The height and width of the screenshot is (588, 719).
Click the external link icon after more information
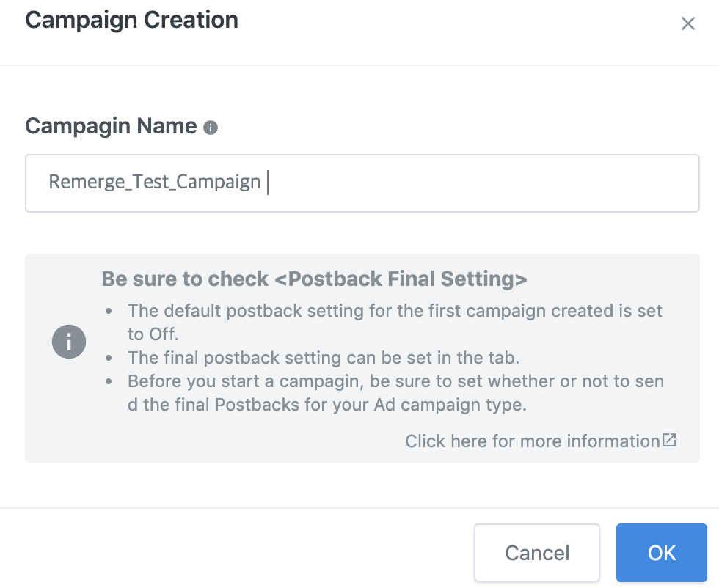pyautogui.click(x=669, y=440)
